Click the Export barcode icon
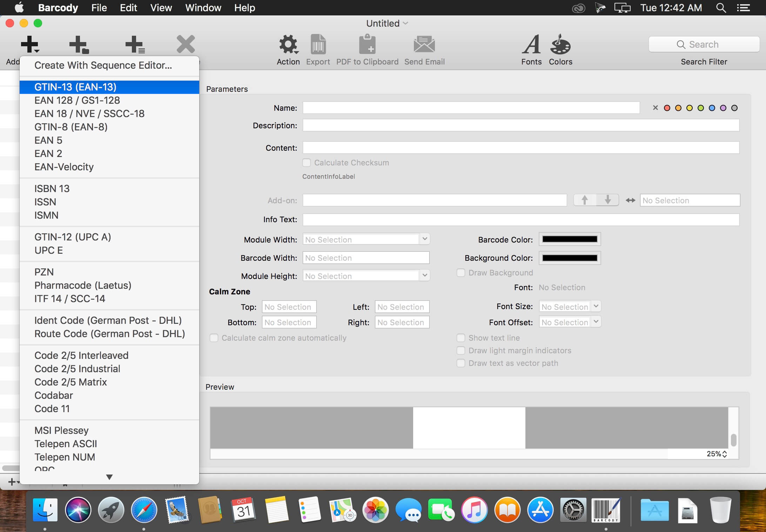The image size is (766, 532). [x=318, y=45]
